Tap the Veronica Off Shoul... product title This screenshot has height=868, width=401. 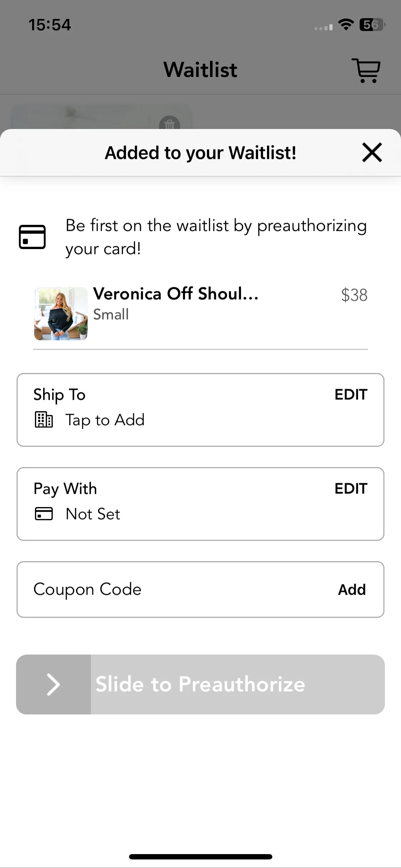[176, 294]
